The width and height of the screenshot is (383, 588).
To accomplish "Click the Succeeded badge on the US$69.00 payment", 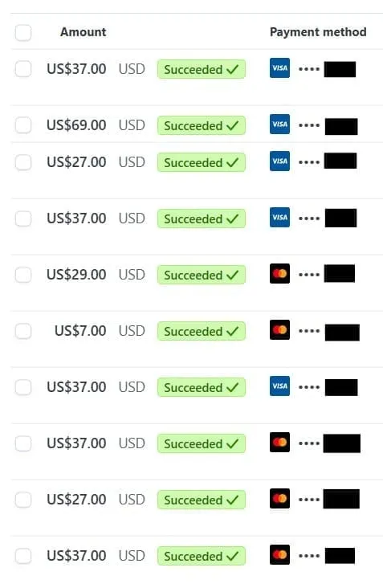I will 202,125.
